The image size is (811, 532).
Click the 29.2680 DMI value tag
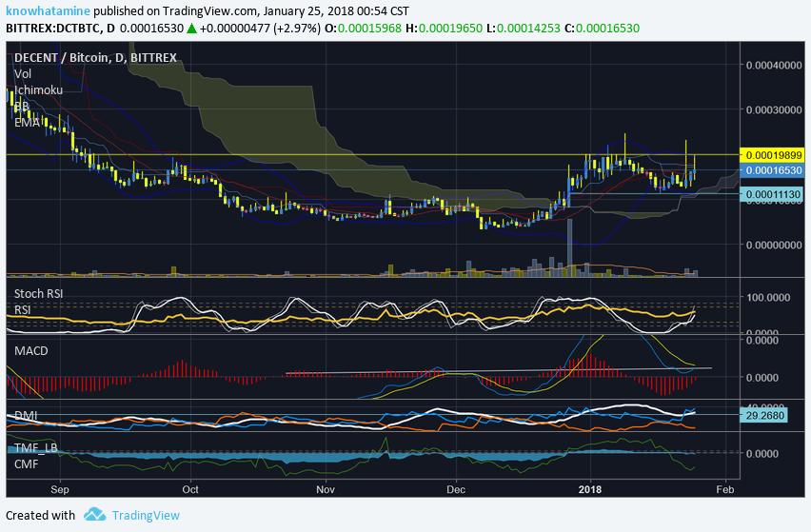[x=764, y=416]
